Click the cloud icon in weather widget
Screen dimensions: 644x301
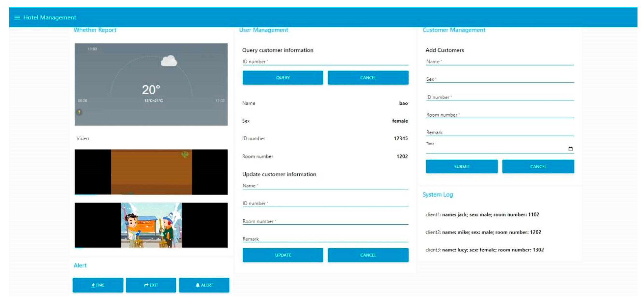[169, 61]
